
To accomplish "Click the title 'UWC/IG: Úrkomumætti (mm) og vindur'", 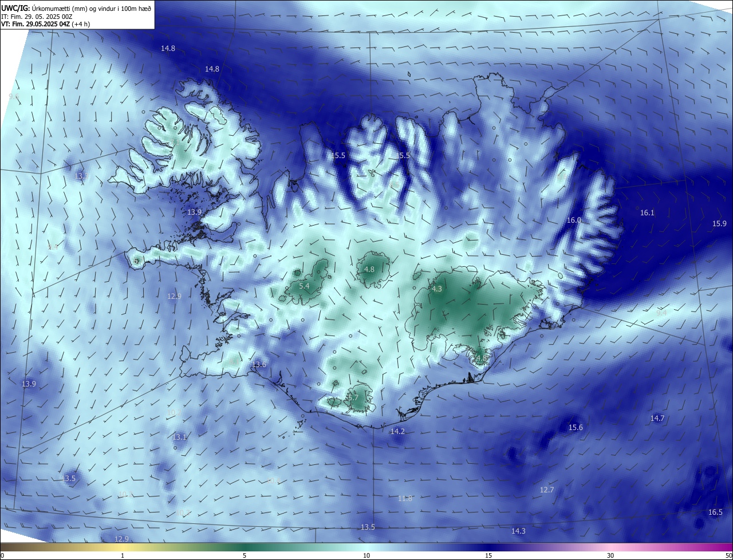I will (x=77, y=7).
